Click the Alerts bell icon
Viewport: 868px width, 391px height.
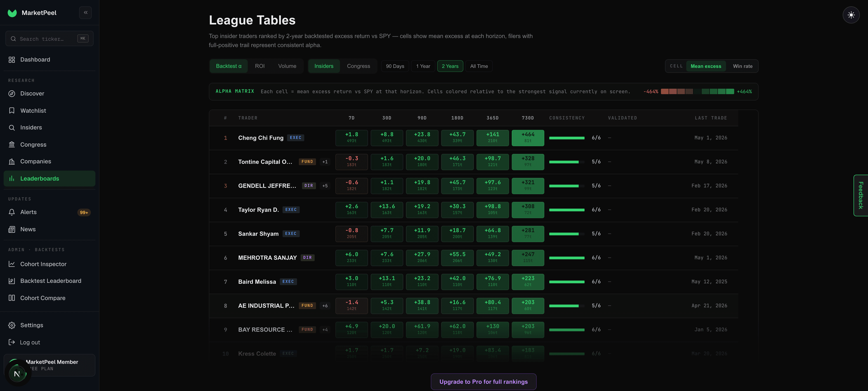coord(12,212)
